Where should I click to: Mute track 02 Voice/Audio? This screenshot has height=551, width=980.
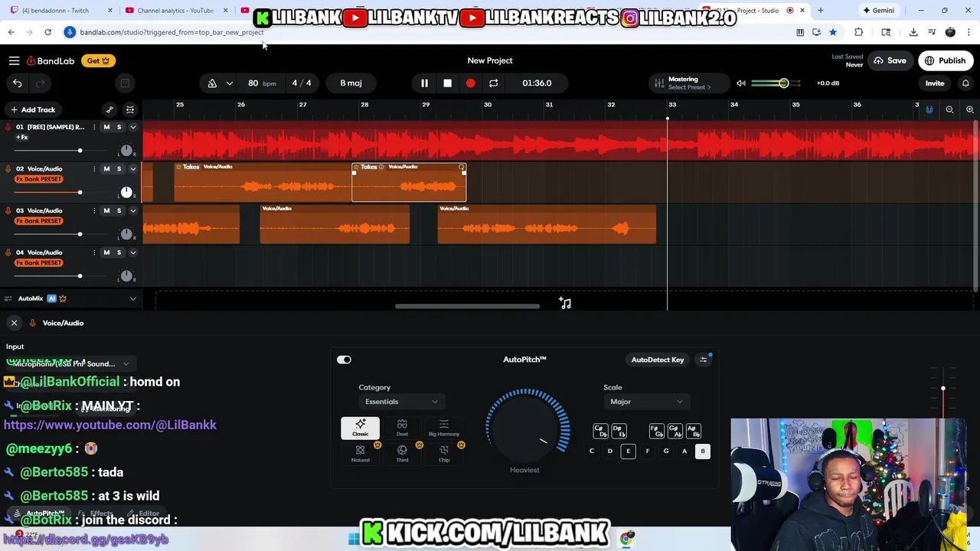pyautogui.click(x=106, y=168)
